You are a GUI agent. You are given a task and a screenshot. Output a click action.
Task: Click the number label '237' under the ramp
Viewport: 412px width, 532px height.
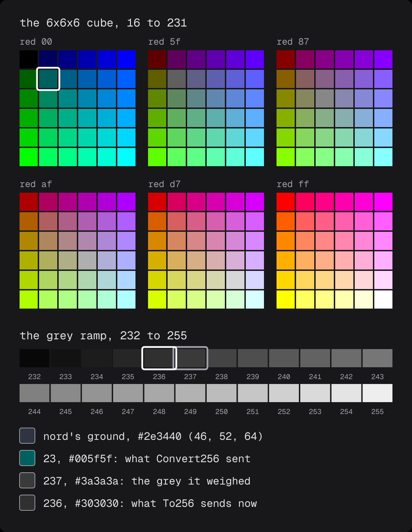pos(190,377)
